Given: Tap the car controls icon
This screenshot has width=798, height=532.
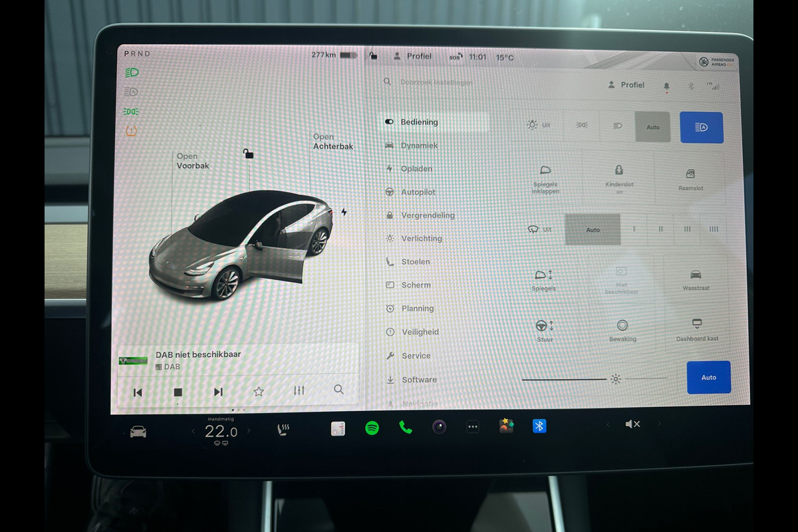Looking at the screenshot, I should coord(138,432).
